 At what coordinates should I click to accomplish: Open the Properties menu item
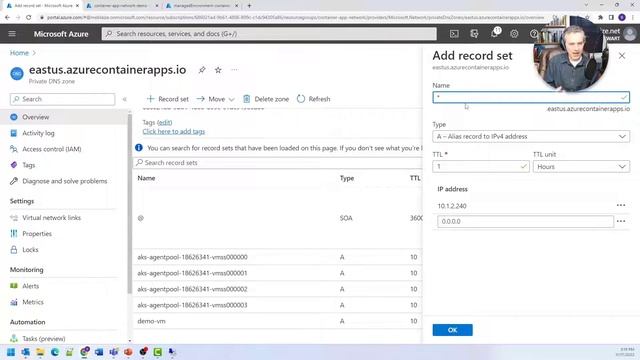point(37,233)
